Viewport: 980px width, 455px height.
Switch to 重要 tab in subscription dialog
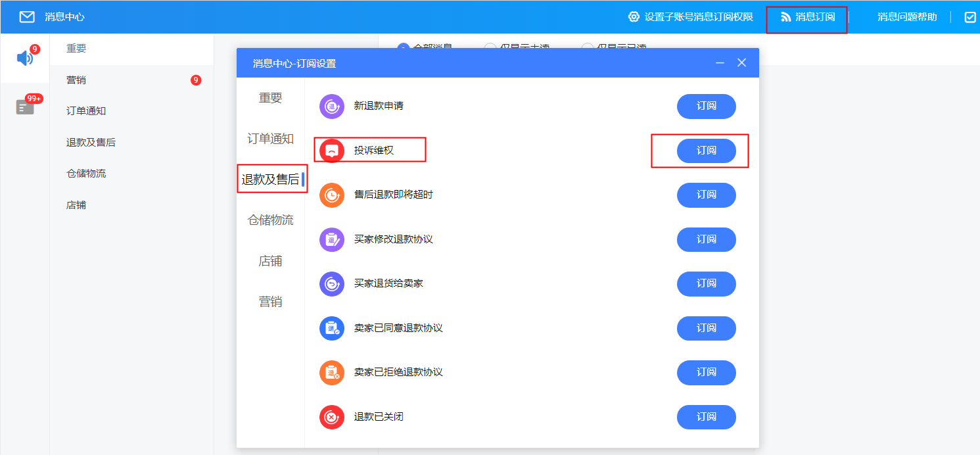point(270,98)
